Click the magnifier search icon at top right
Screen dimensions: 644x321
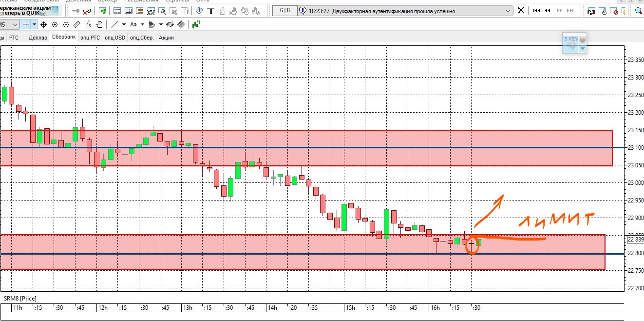click(639, 11)
